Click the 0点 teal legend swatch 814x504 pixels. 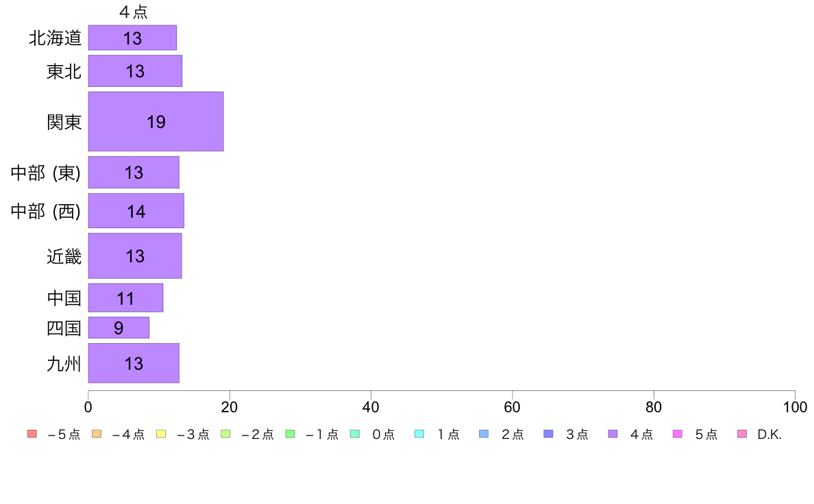click(354, 434)
